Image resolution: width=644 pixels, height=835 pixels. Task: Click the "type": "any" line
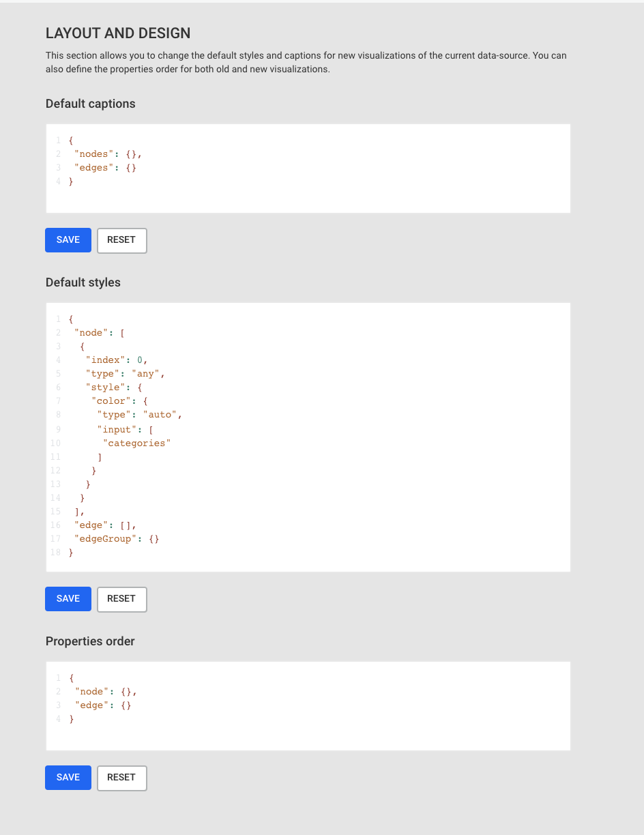[x=126, y=374]
